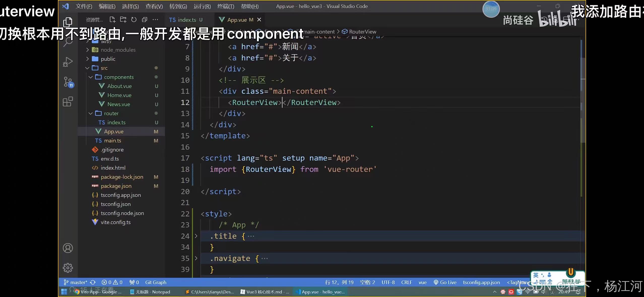
Task: Click the New File icon in explorer
Action: click(112, 20)
